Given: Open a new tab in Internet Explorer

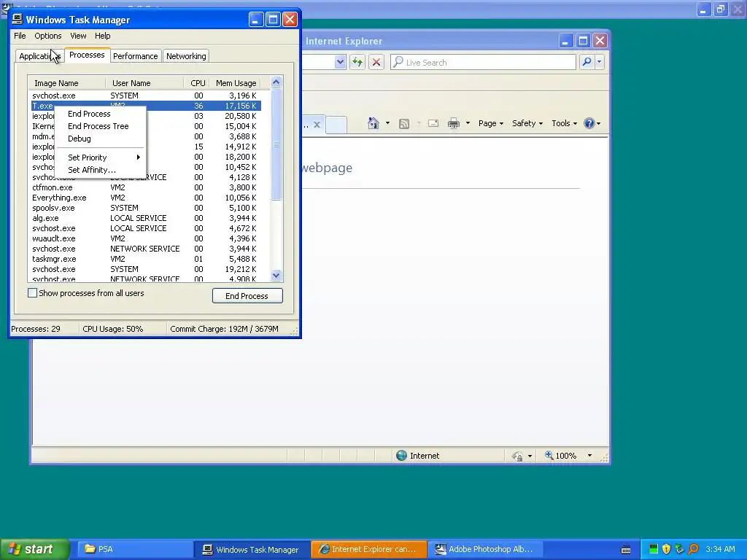Looking at the screenshot, I should 336,125.
